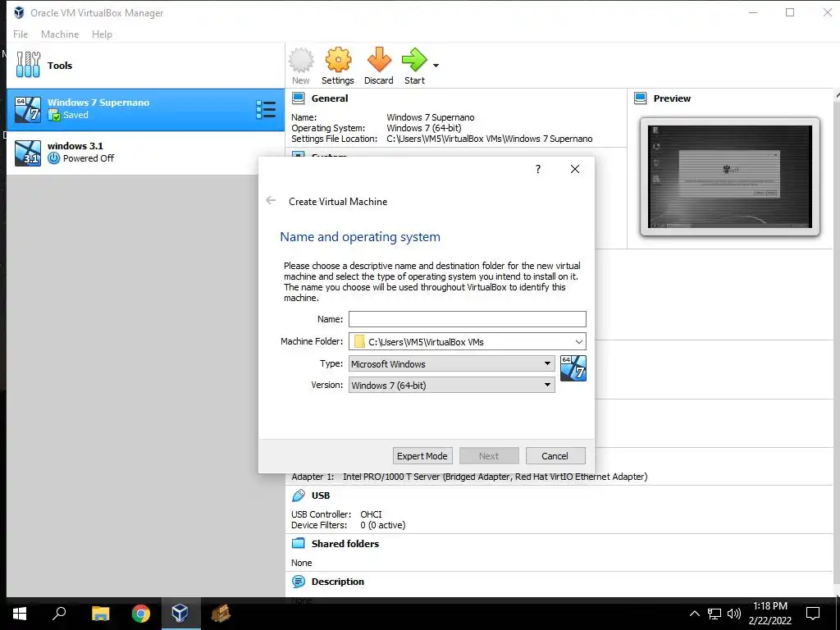
Task: Click the Description heading
Action: 337,582
